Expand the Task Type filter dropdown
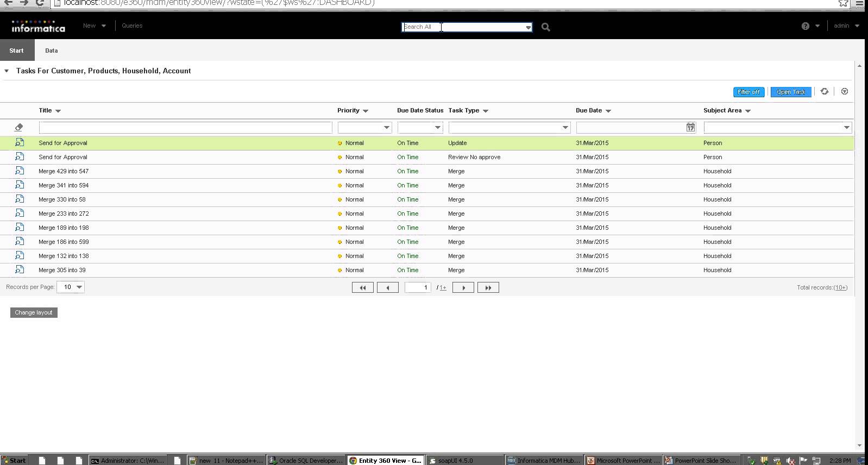Viewport: 868px width, 465px height. pos(565,128)
